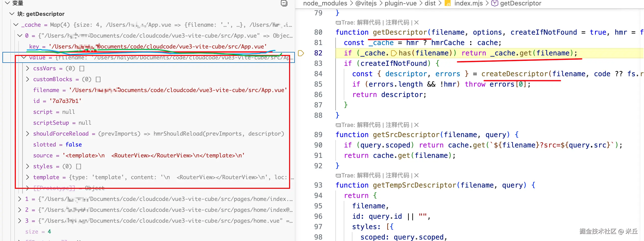644x241 pixels.
Task: Select the key row with the App.vue path
Action: 148,47
